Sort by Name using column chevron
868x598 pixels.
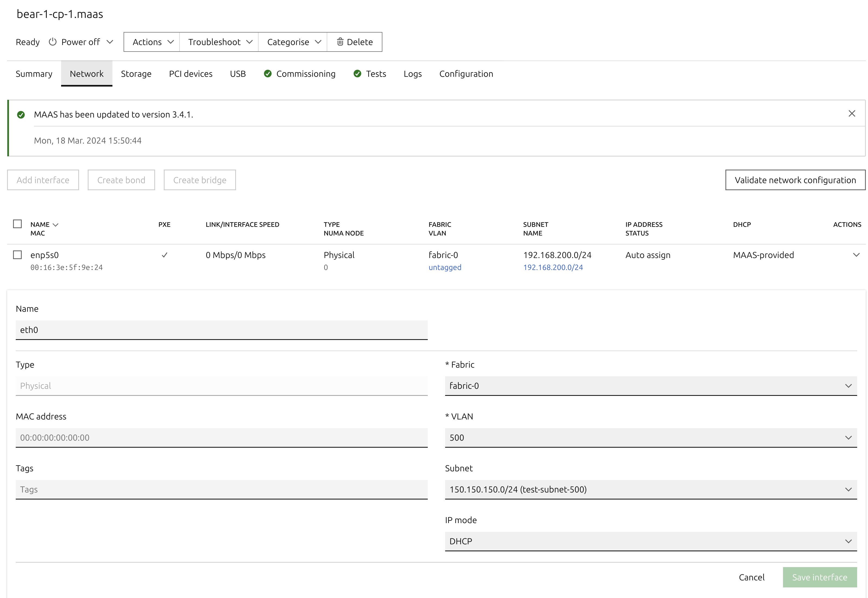point(55,225)
